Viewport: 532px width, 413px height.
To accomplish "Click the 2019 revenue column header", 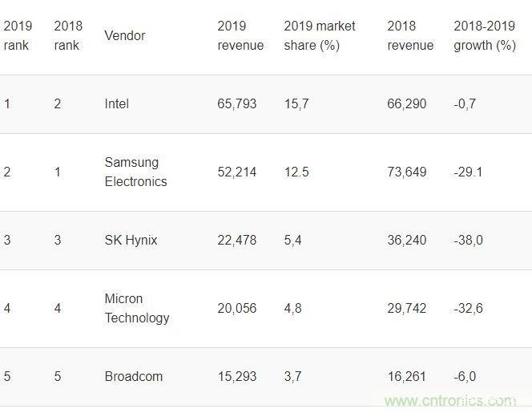I will tap(240, 35).
